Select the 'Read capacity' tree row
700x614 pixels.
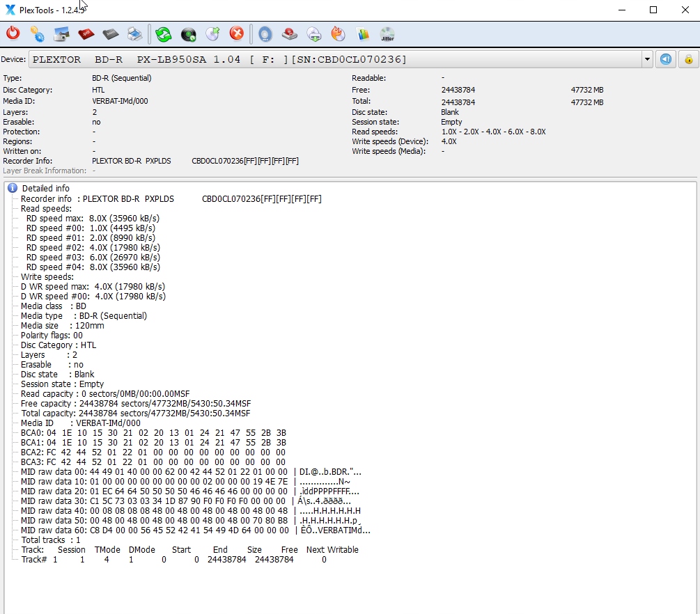click(105, 394)
